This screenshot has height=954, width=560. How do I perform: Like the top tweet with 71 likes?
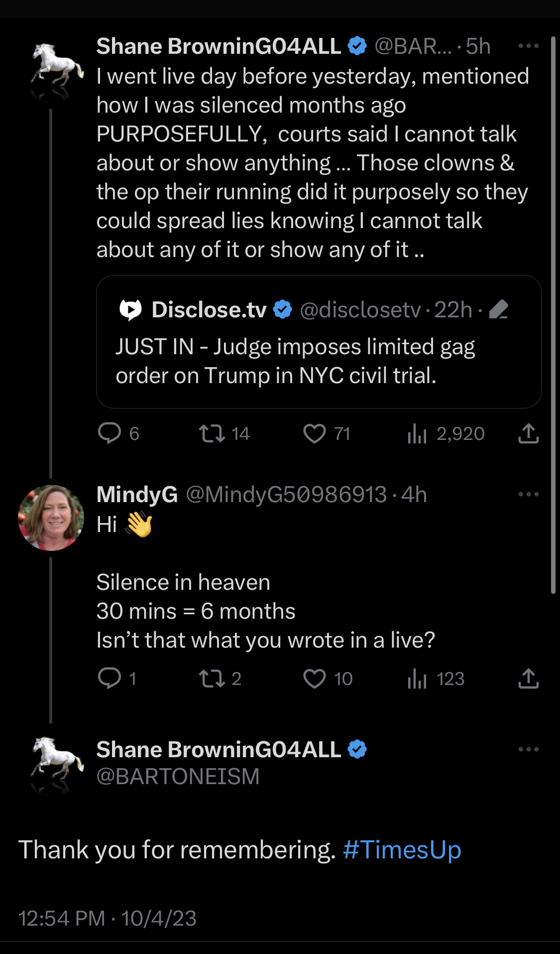pyautogui.click(x=315, y=433)
